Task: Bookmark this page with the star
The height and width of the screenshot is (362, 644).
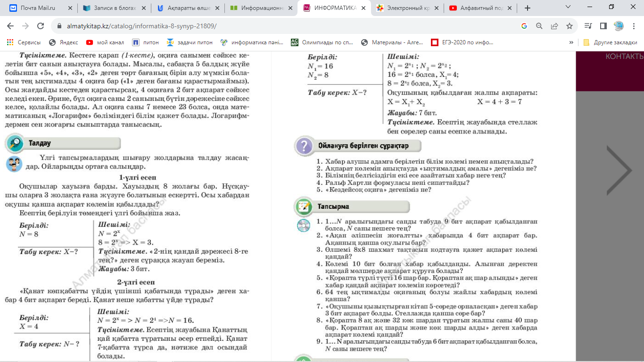Action: click(x=570, y=26)
